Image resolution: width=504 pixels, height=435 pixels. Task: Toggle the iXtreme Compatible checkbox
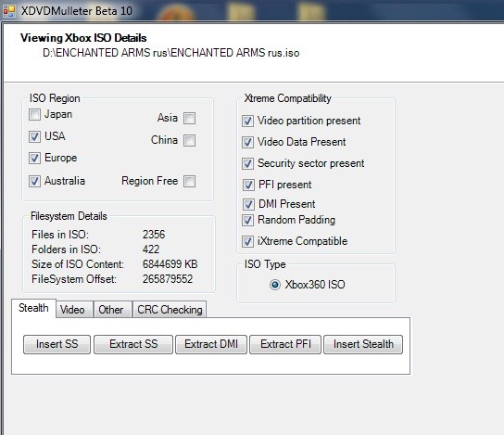pyautogui.click(x=247, y=242)
